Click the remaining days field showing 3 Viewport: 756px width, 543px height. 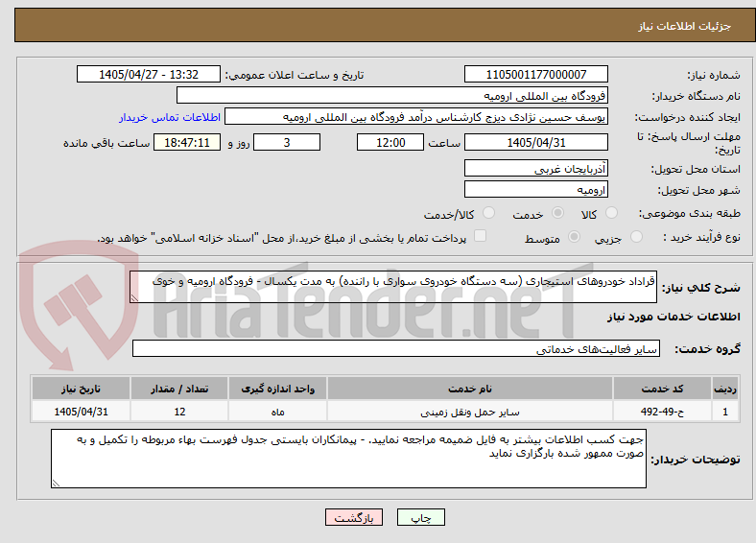pyautogui.click(x=287, y=142)
